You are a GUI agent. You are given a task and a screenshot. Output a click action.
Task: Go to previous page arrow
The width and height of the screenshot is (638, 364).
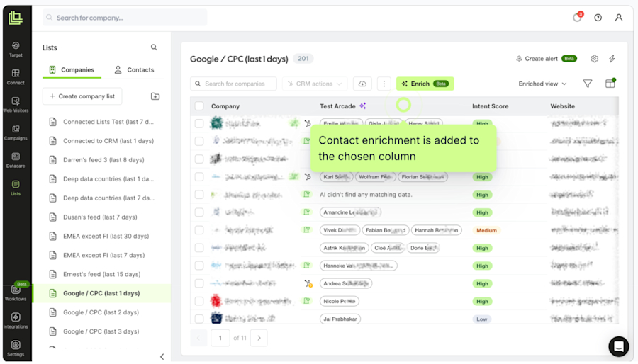pos(199,338)
